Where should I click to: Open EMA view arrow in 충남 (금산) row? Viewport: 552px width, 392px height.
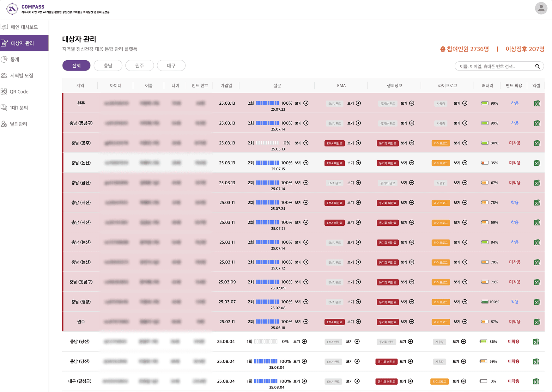tap(358, 183)
